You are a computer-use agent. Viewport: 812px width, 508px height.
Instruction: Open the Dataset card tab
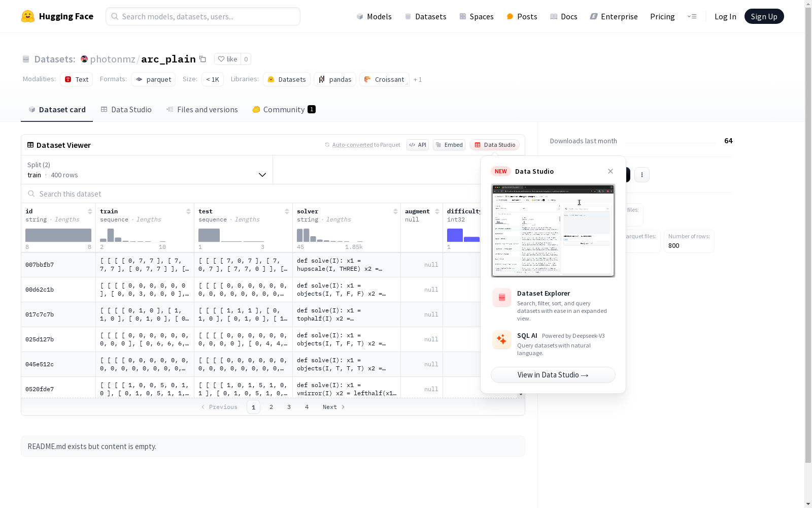point(57,109)
